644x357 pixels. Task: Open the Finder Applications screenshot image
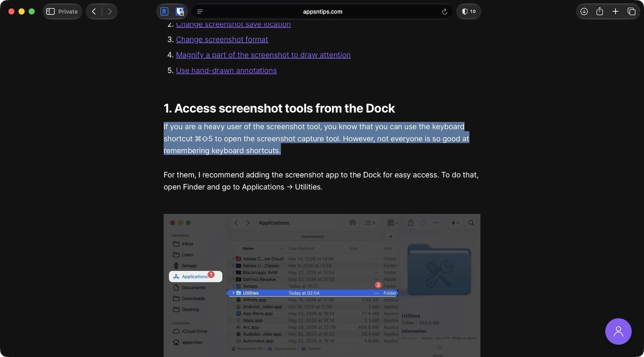click(322, 285)
